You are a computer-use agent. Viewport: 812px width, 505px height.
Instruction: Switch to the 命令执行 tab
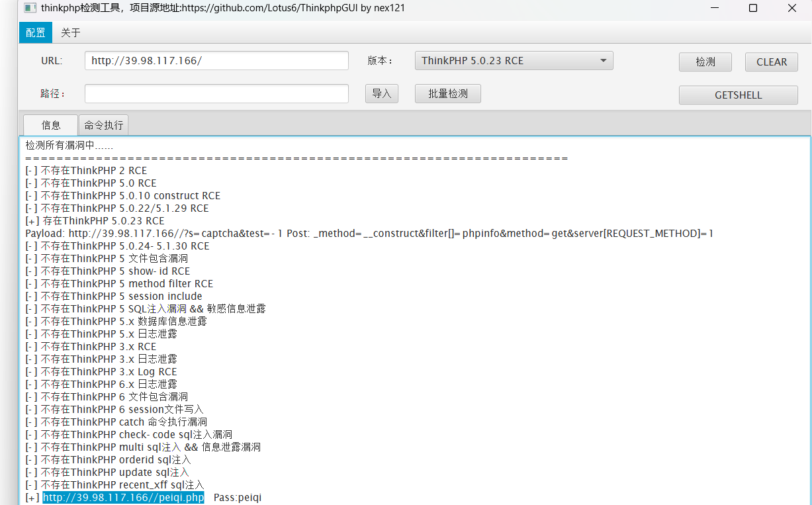pyautogui.click(x=103, y=125)
